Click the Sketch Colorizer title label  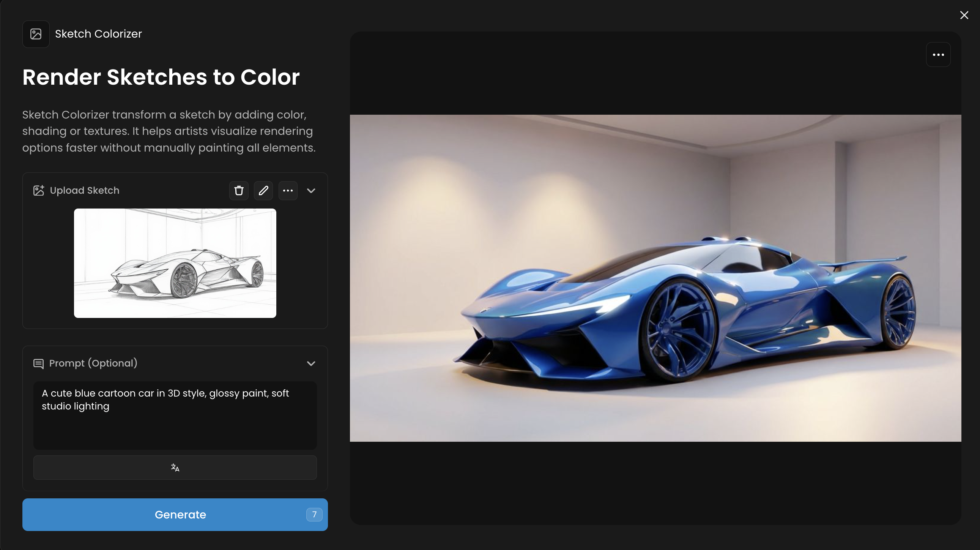[x=98, y=34]
